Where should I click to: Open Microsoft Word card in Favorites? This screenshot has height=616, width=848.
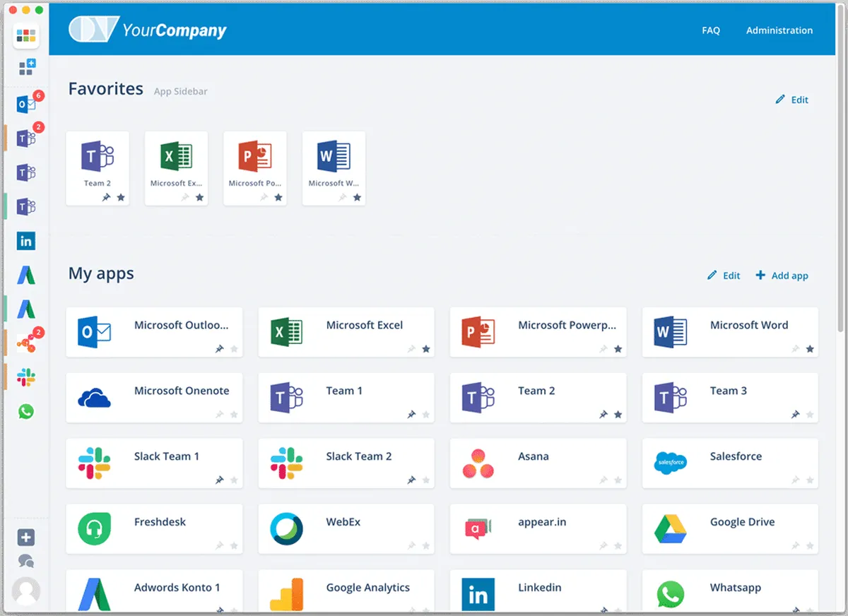click(x=334, y=168)
